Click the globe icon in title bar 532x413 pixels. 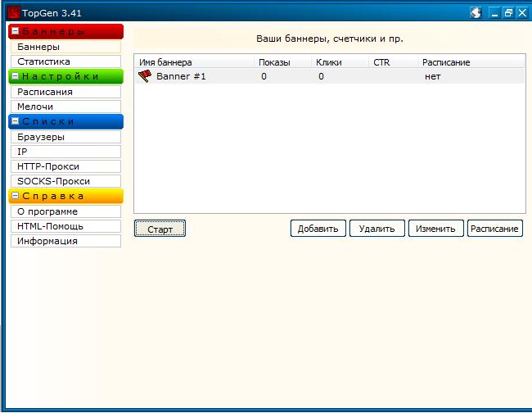coord(476,13)
